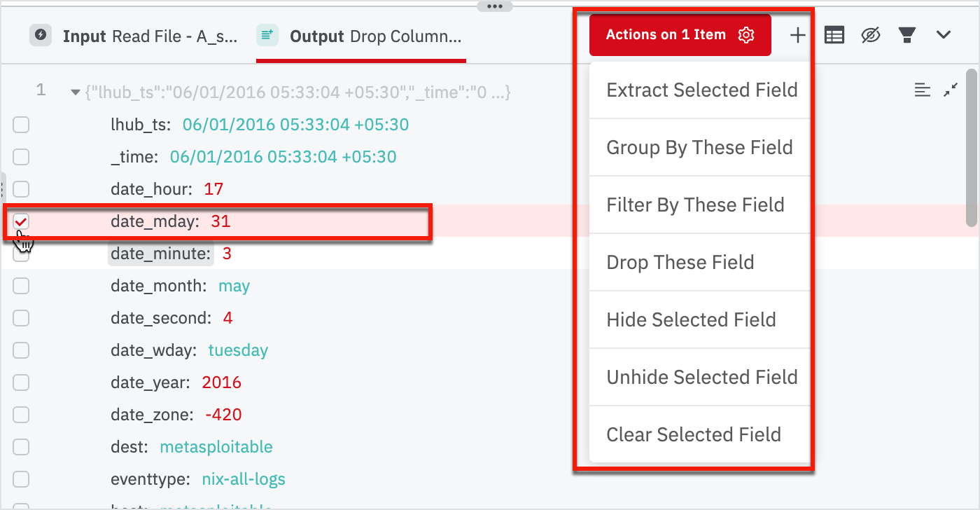Click the date_year value 2016
This screenshot has width=980, height=510.
tap(222, 382)
